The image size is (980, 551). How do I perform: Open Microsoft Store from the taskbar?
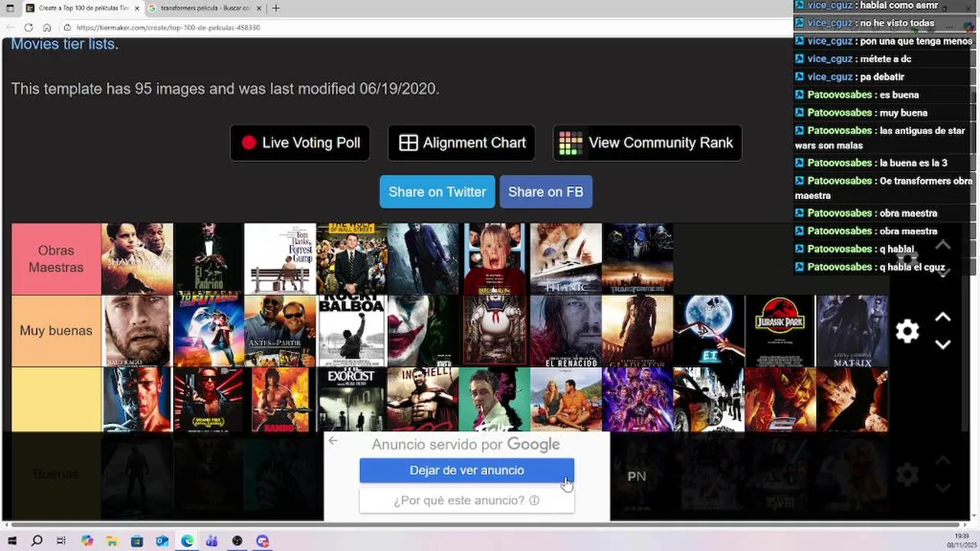pyautogui.click(x=137, y=541)
